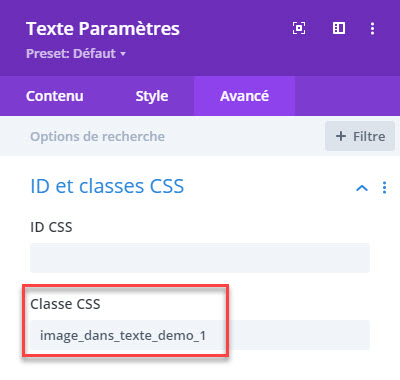Collapse the ID et classes CSS section

coord(362,188)
